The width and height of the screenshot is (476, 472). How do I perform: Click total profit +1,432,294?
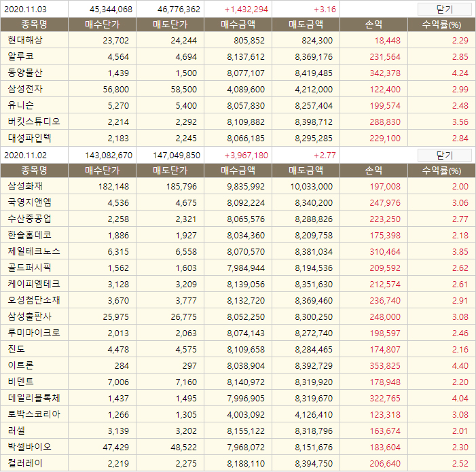(246, 10)
